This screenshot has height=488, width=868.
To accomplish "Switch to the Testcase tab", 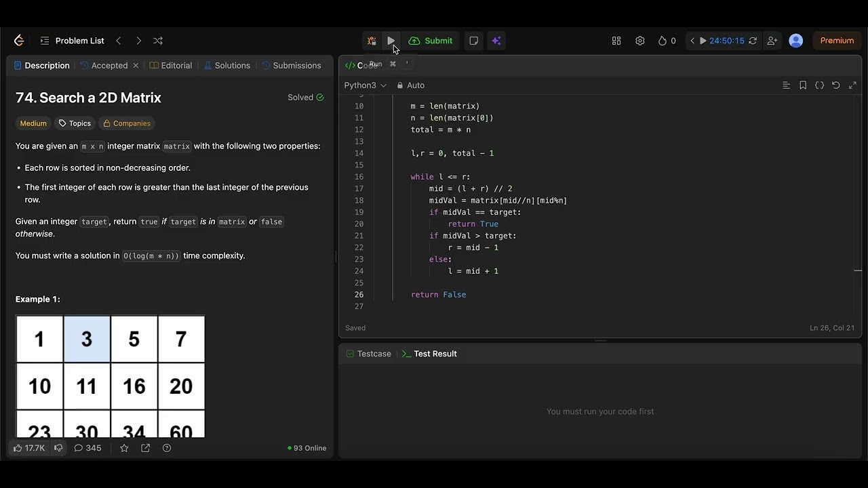I will click(368, 354).
